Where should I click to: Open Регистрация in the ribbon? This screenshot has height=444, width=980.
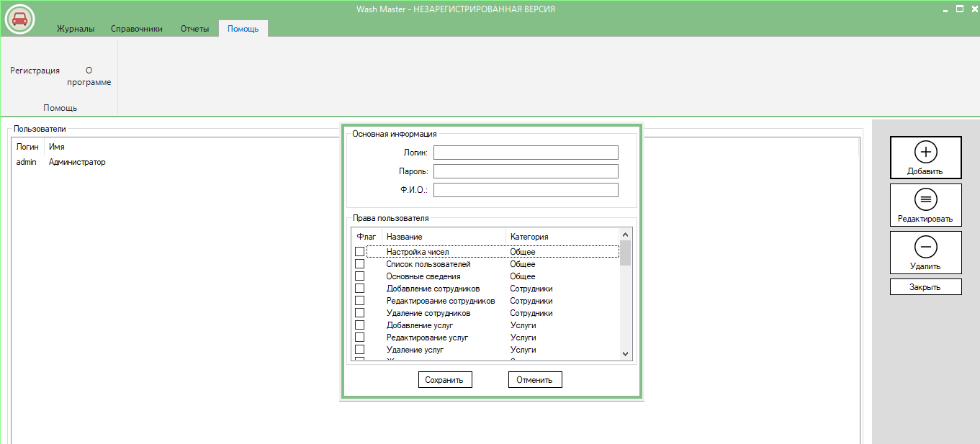[35, 71]
